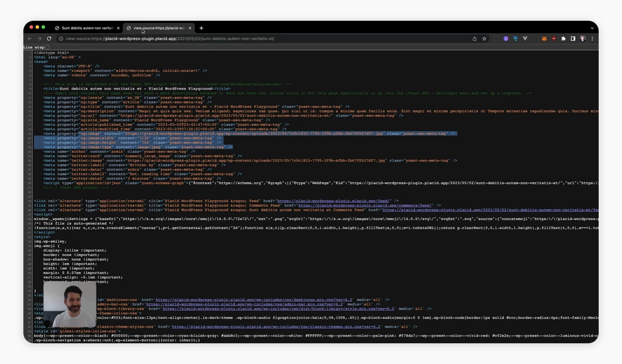The width and height of the screenshot is (622, 364).
Task: Open the MetaMask fox extension
Action: 544,39
